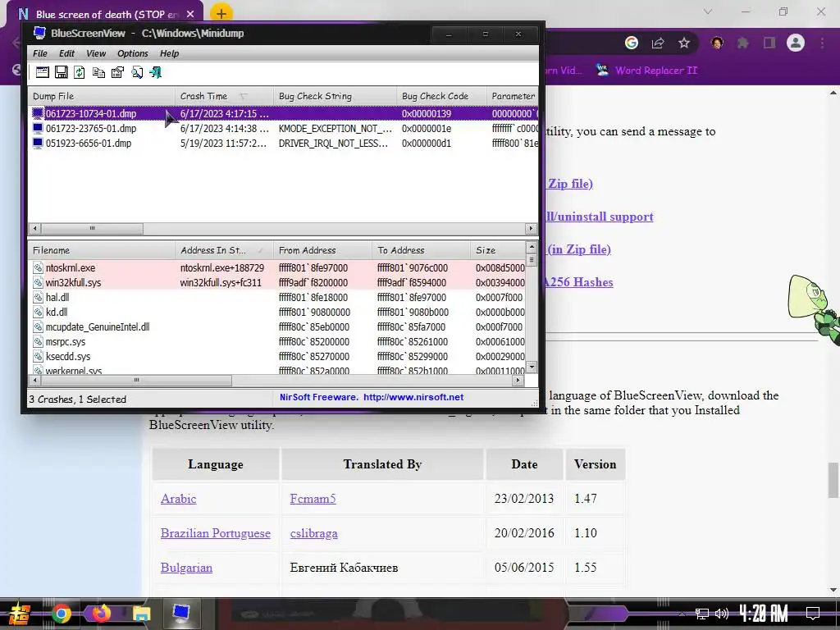Open File Explorer from the taskbar

141,614
